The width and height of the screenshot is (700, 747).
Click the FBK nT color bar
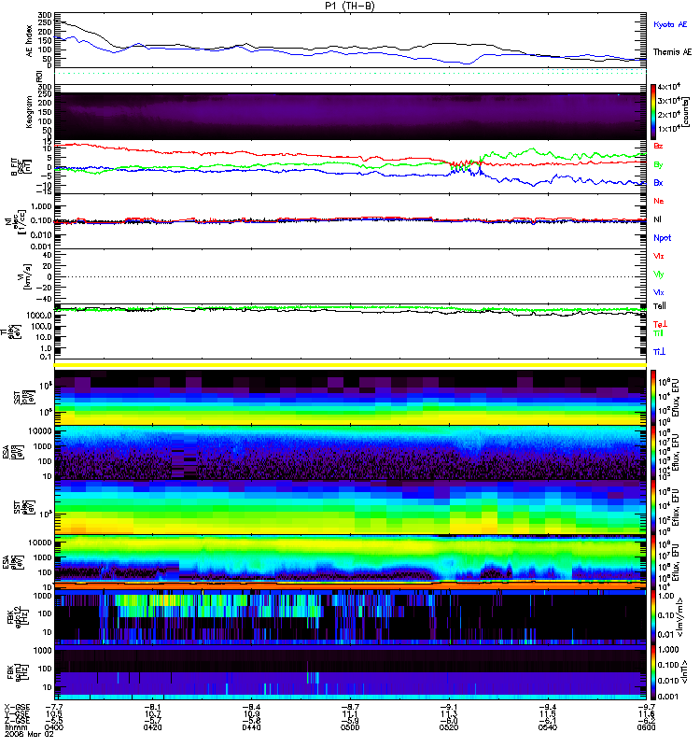653,672
